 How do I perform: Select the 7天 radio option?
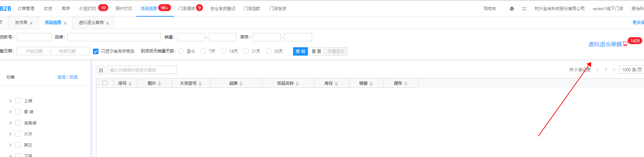click(203, 51)
